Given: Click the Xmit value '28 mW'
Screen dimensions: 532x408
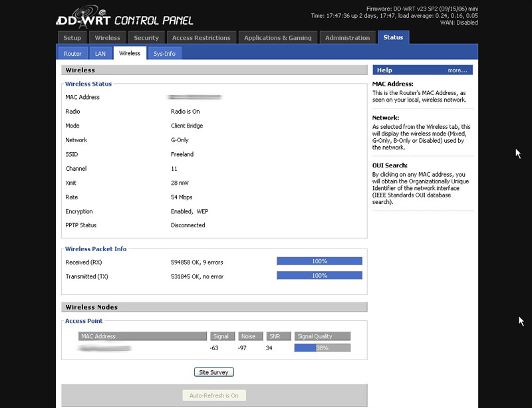Looking at the screenshot, I should pos(180,183).
